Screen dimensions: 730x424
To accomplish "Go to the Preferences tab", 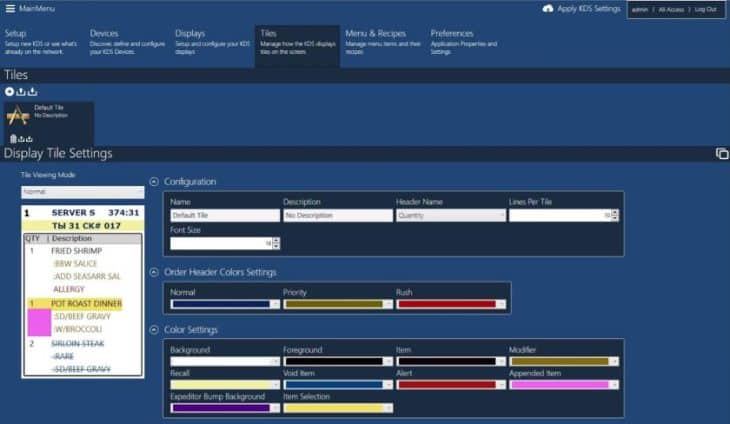I will 452,33.
